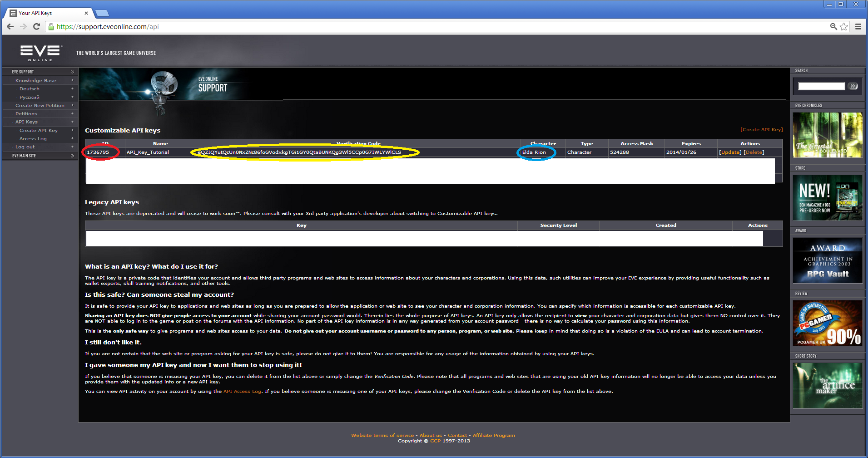Open the Affiliate Program footer link
The height and width of the screenshot is (461, 868).
(x=494, y=435)
